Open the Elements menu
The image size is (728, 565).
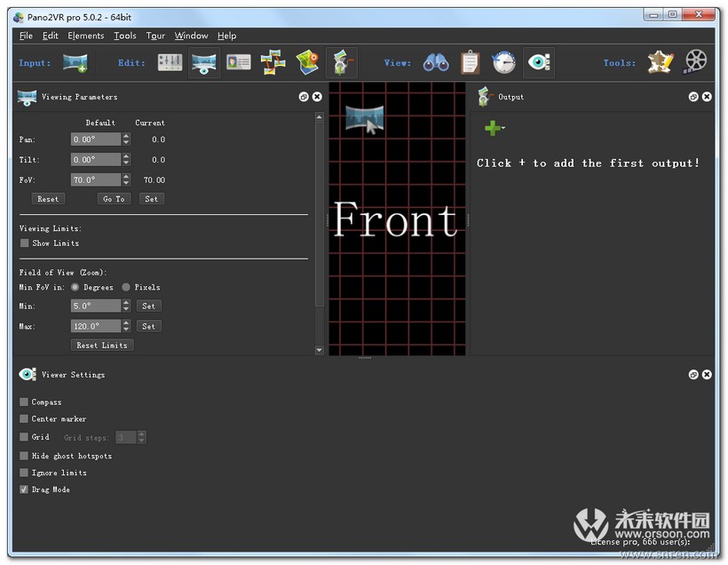coord(86,36)
